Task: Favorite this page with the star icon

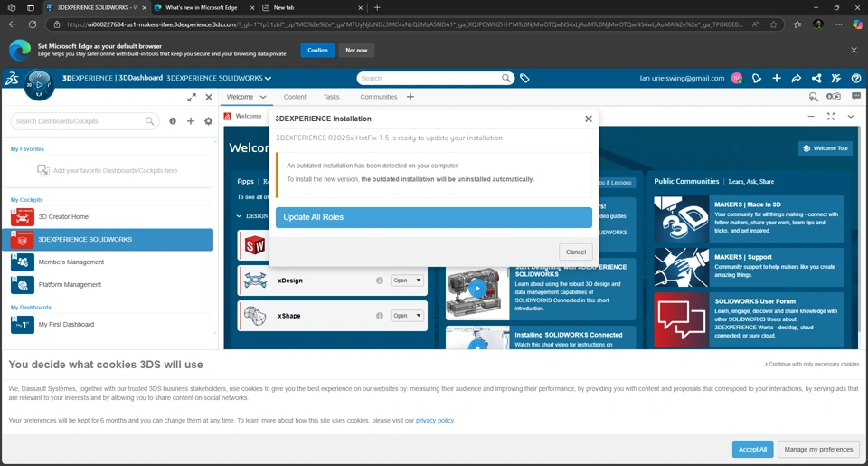Action: coord(773,24)
